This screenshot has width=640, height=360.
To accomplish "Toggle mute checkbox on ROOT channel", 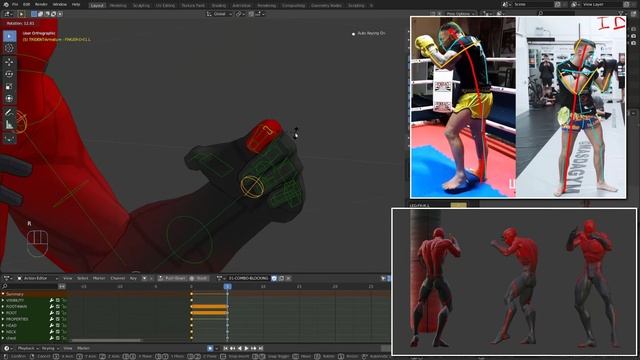I will tap(58, 313).
